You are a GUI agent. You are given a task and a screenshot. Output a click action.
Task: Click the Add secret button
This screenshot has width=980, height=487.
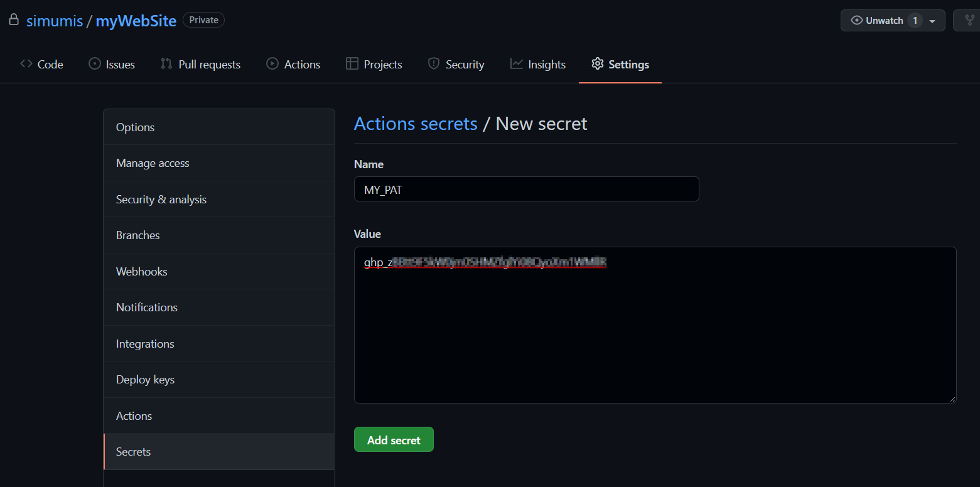coord(394,440)
